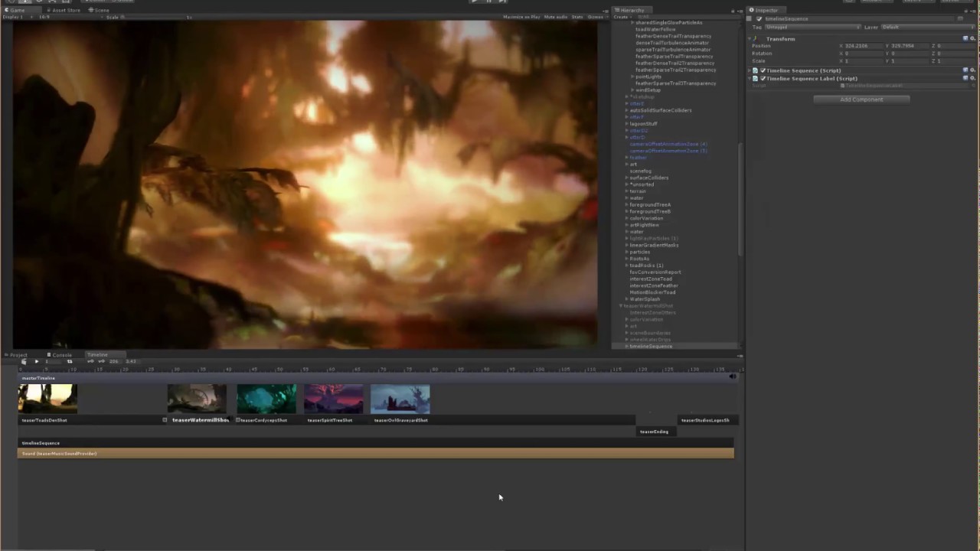The width and height of the screenshot is (980, 551).
Task: Click the Hierarchy vertical scrollbar
Action: [739, 199]
